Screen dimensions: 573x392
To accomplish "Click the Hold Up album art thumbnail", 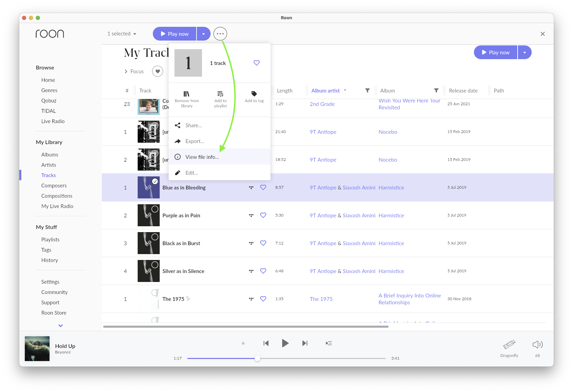I will (x=37, y=349).
